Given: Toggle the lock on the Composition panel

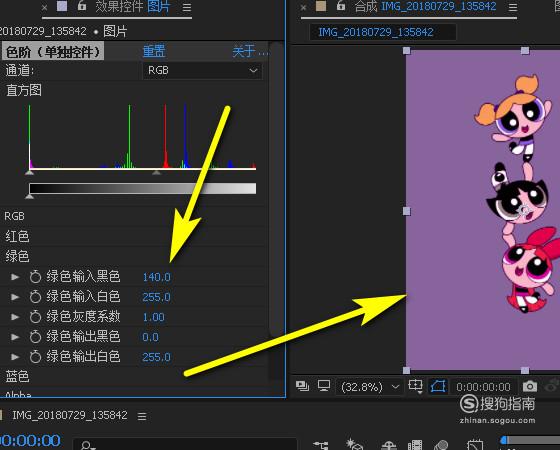Looking at the screenshot, I should point(341,5).
